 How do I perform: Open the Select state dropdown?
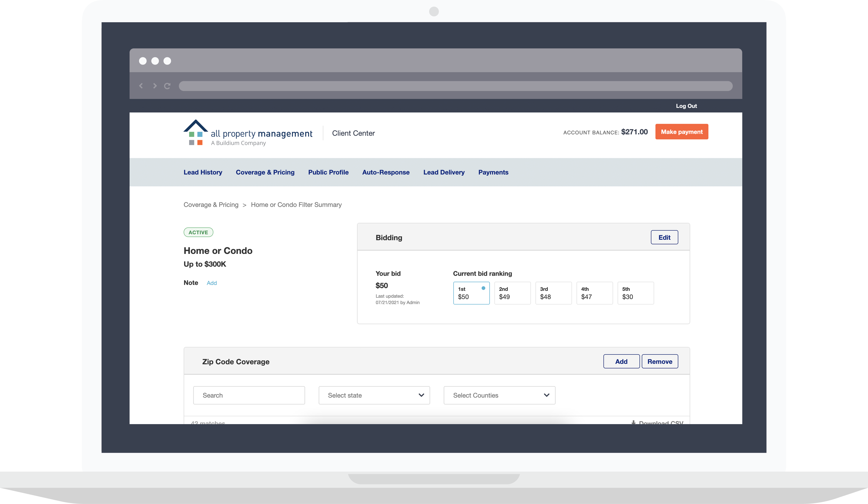pos(374,395)
